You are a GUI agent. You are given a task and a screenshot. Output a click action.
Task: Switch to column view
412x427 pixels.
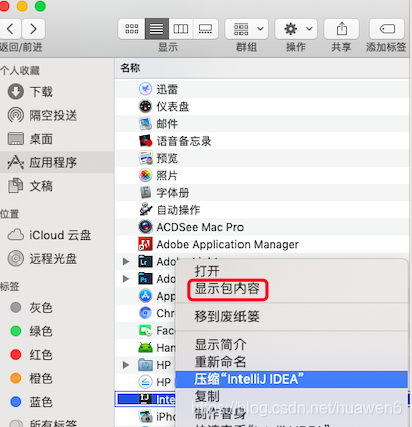(x=181, y=29)
